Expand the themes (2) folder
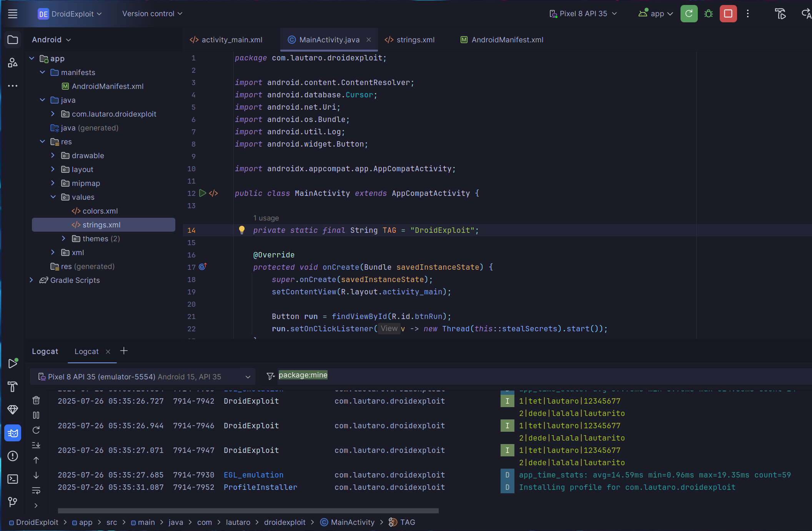 (x=64, y=239)
